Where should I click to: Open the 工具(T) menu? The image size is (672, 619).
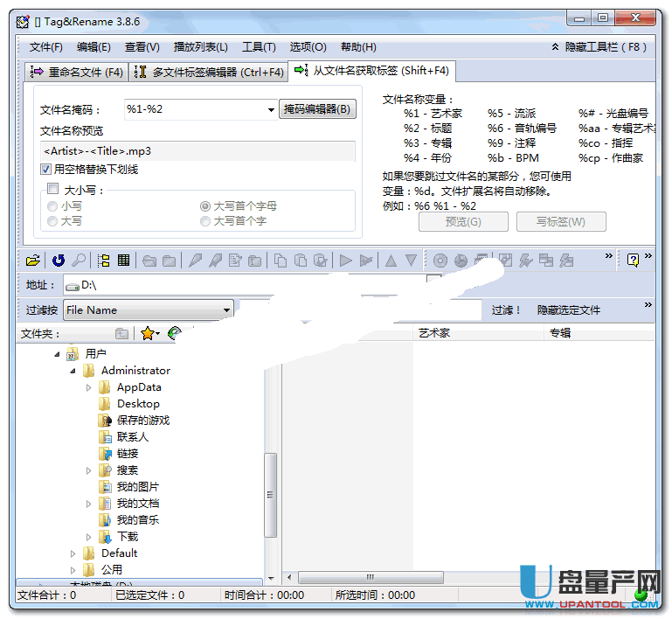tap(259, 47)
